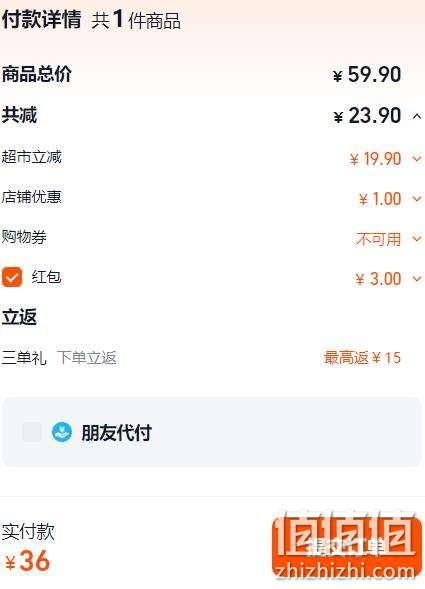
Task: Tap the 三单礼 rebate label
Action: [x=24, y=357]
